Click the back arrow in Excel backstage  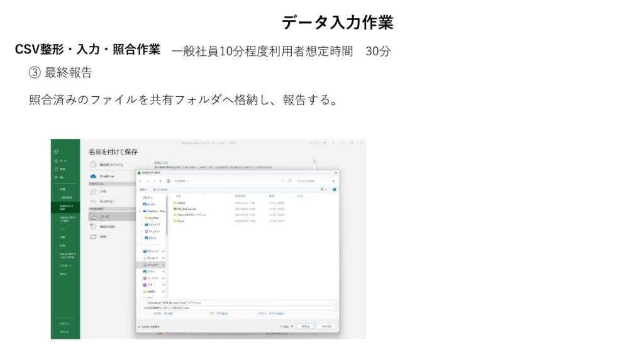[56, 151]
